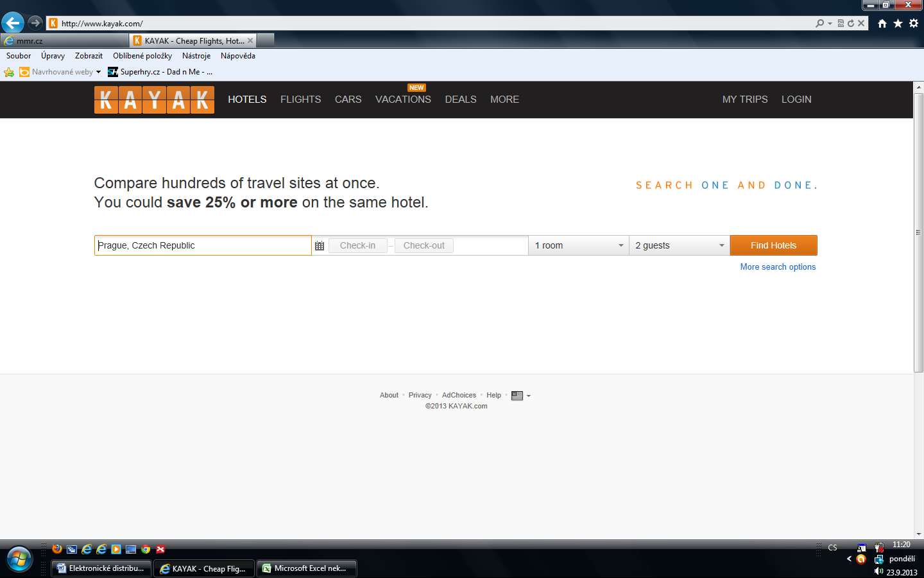The height and width of the screenshot is (578, 924).
Task: Go to CARS in KAYAK navigation
Action: 348,100
